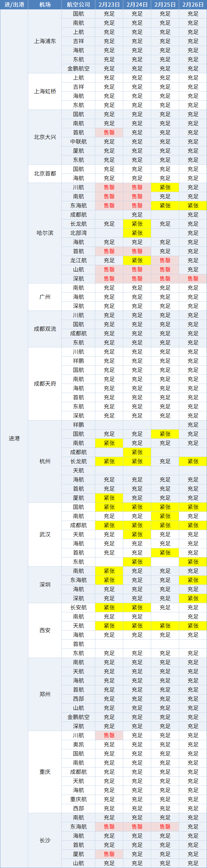This screenshot has height=868, width=207.
Task: Select the 北京首都 airport cell
Action: (x=45, y=174)
